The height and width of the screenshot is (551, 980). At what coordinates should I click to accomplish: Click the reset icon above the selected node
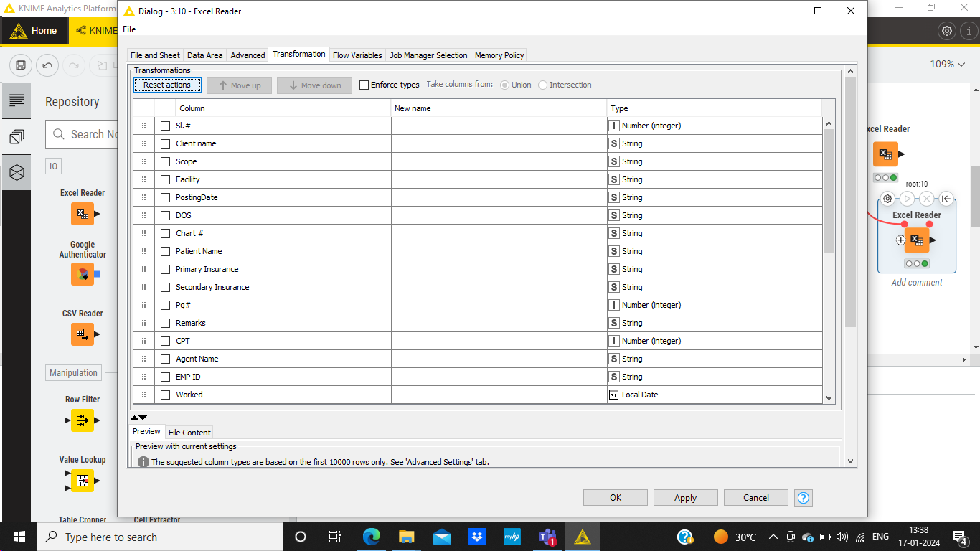click(946, 199)
